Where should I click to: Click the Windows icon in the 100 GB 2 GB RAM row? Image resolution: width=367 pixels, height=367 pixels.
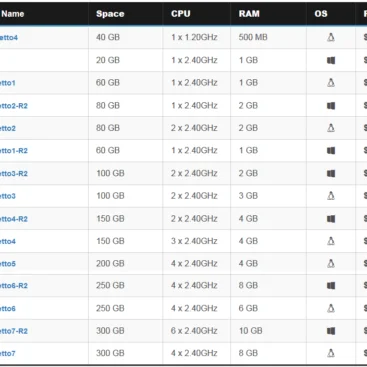pos(331,173)
